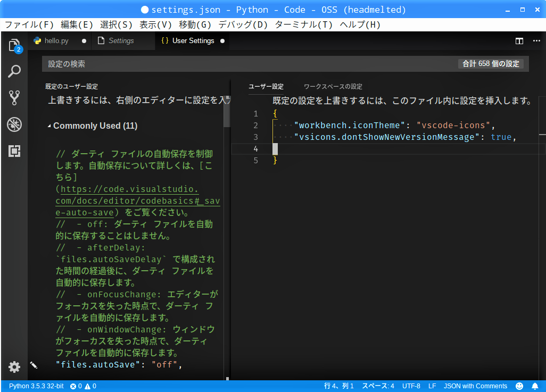This screenshot has width=546, height=392.
Task: Open the Extensions view icon
Action: pos(14,151)
